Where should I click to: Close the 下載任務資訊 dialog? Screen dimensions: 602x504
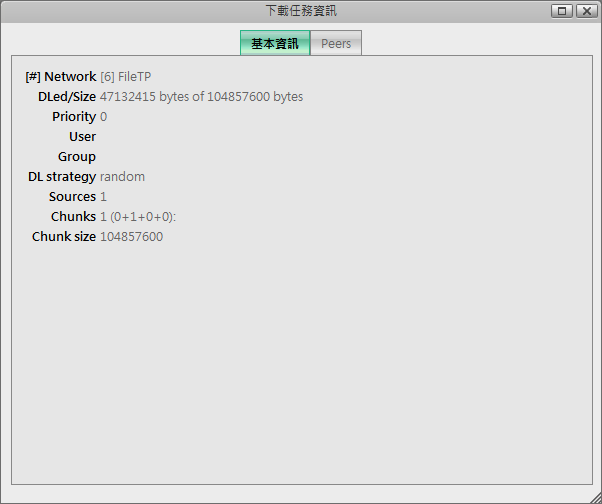(x=585, y=11)
